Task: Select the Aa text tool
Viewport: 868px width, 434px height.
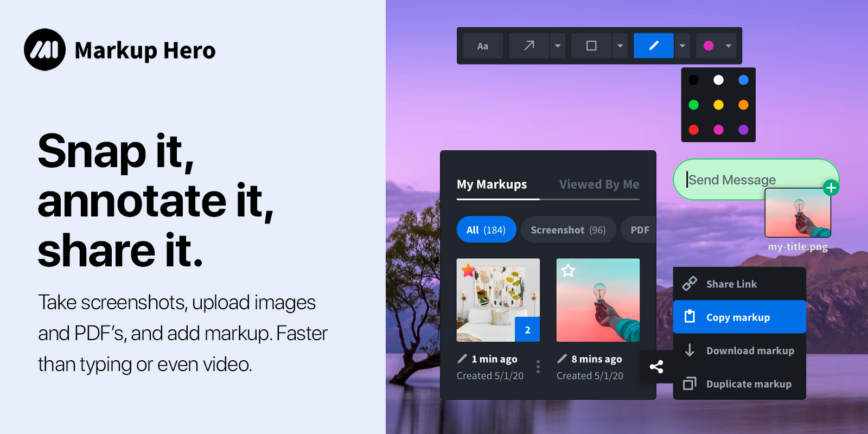Action: click(483, 46)
